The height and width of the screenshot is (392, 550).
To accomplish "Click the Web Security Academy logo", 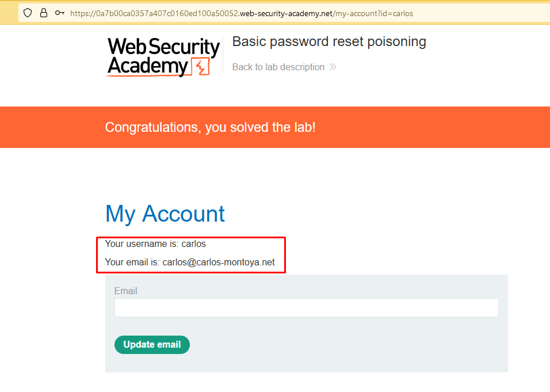I will pos(163,56).
